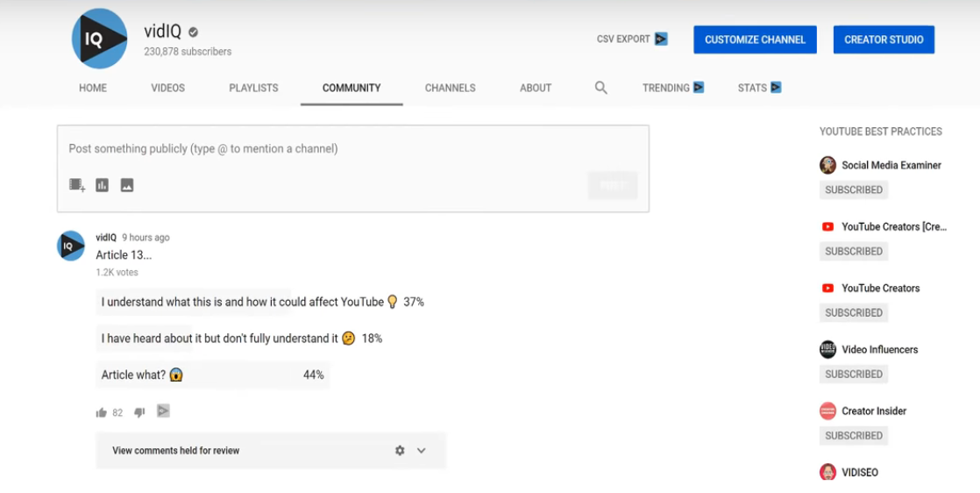Image resolution: width=980 pixels, height=493 pixels.
Task: Click the '9 hours ago' post timestamp
Action: click(146, 238)
